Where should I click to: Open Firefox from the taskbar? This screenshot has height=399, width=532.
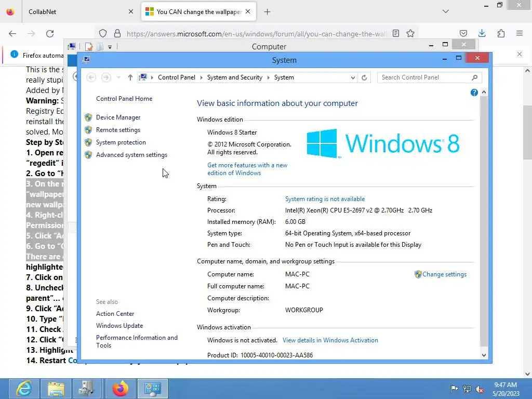tap(121, 389)
